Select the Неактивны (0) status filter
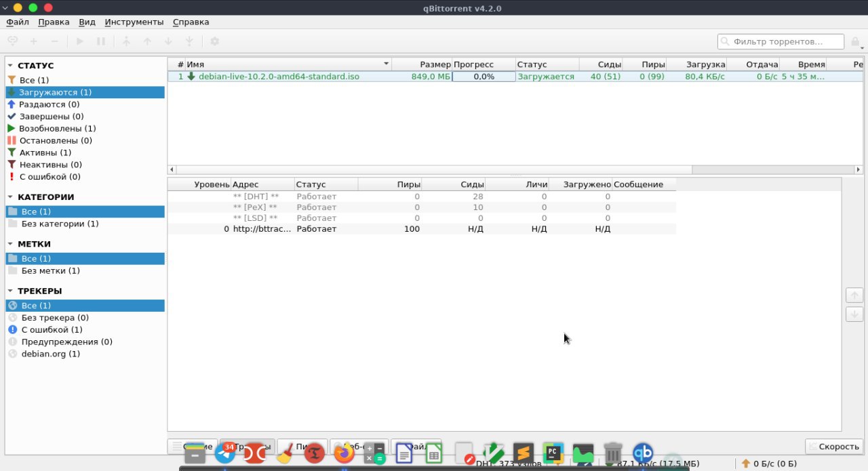The width and height of the screenshot is (868, 471). tap(85, 165)
